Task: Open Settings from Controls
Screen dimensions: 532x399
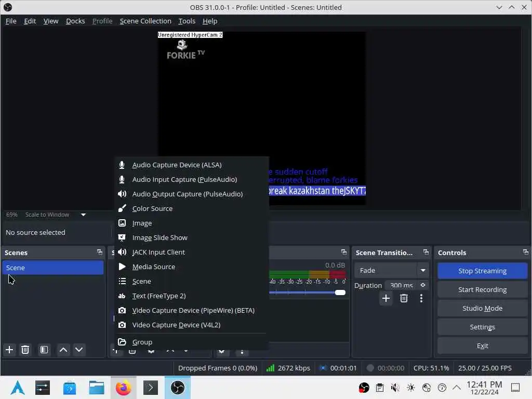Action: pyautogui.click(x=483, y=327)
